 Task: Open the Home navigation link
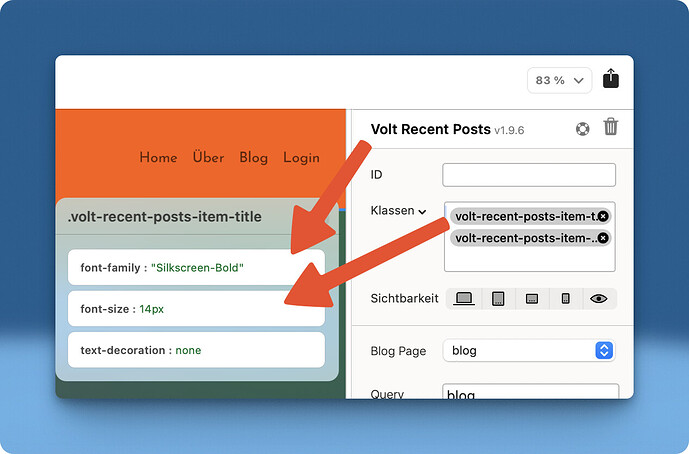(158, 158)
